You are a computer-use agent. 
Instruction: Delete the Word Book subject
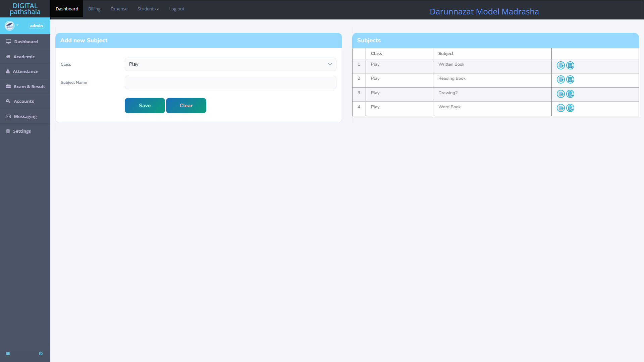pos(570,108)
